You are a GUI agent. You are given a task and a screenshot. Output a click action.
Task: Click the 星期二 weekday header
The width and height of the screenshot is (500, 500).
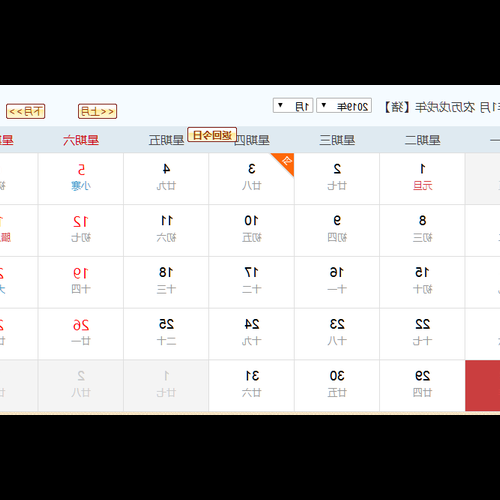coord(422,140)
